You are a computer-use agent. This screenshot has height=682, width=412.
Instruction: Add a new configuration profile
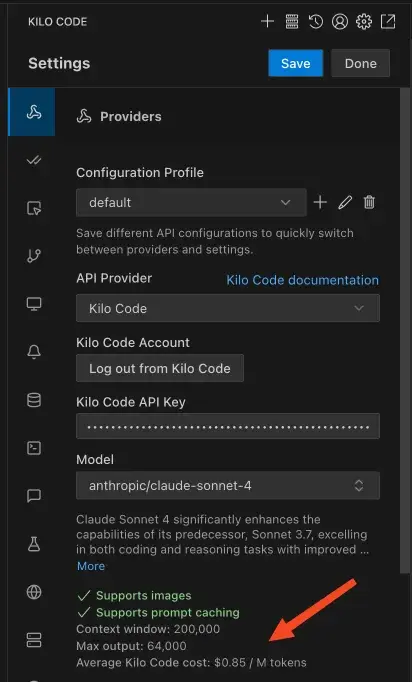320,202
